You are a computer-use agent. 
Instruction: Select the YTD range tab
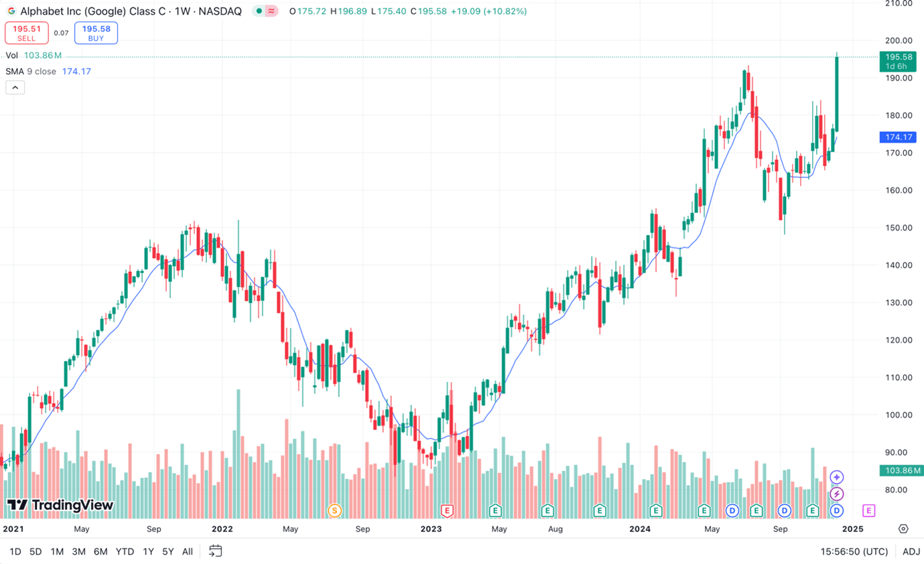(123, 551)
